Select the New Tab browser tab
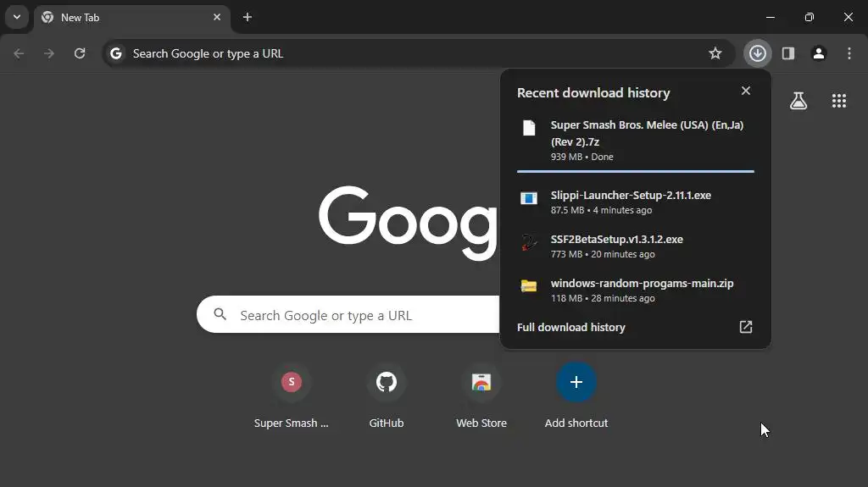868x487 pixels. 131,18
